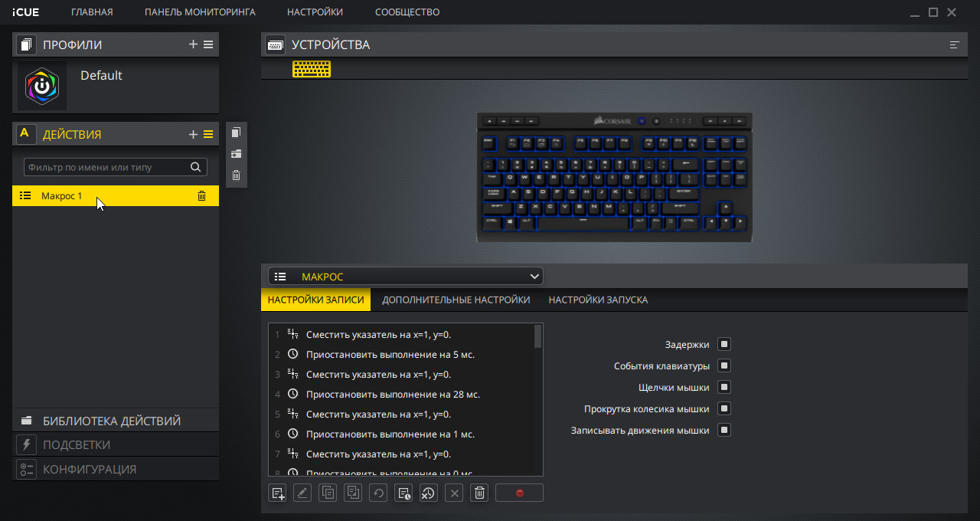This screenshot has height=521, width=980.
Task: Click side trash icon beside actions list
Action: pyautogui.click(x=237, y=175)
